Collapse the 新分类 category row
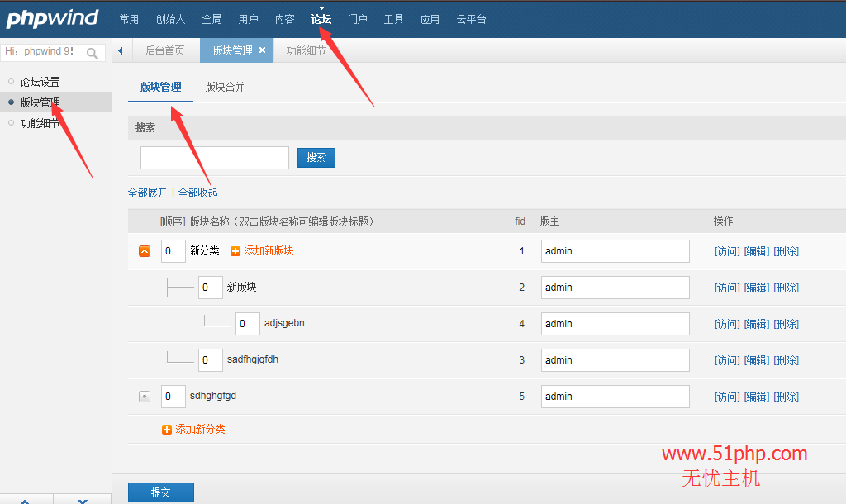 click(145, 251)
